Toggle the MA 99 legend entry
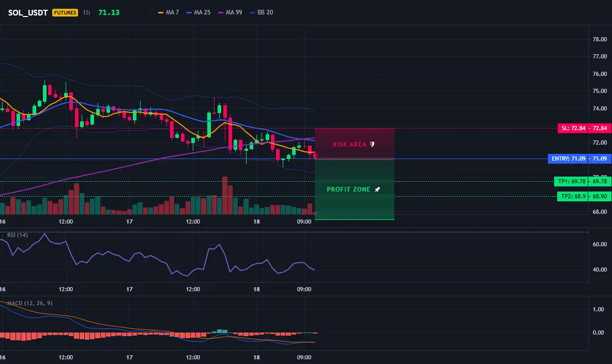612x364 pixels. 231,12
